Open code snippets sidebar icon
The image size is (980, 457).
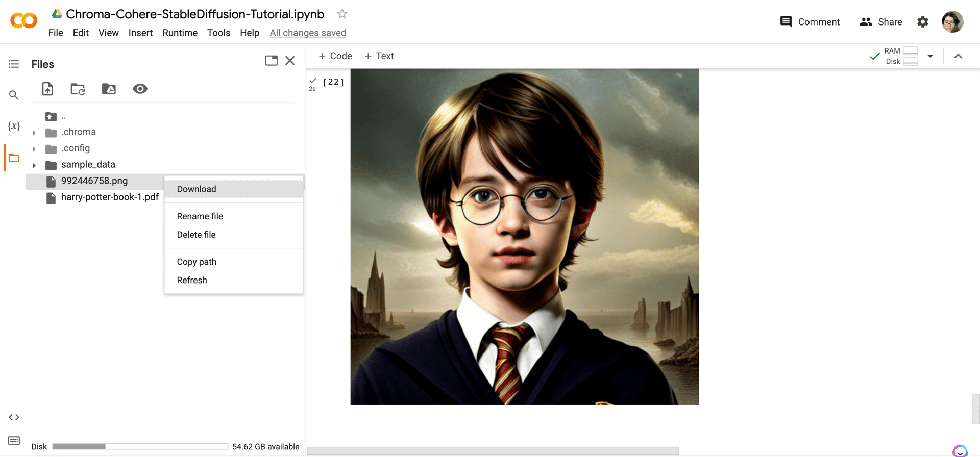14,417
